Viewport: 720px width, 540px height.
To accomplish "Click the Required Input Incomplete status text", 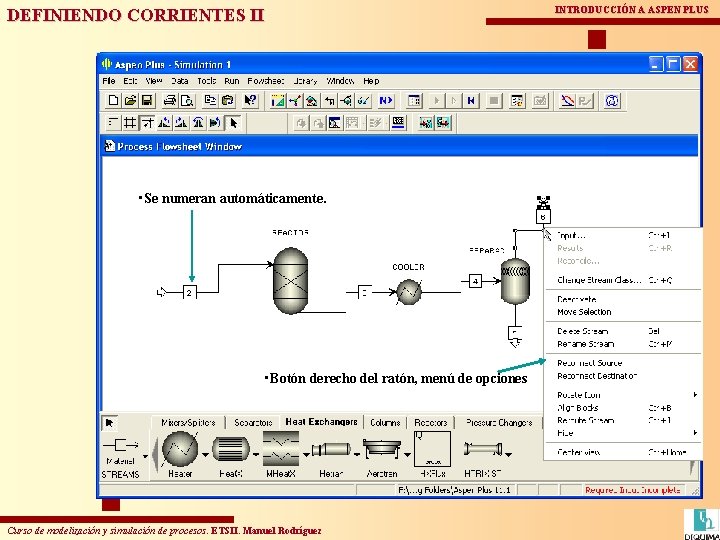I will click(633, 490).
